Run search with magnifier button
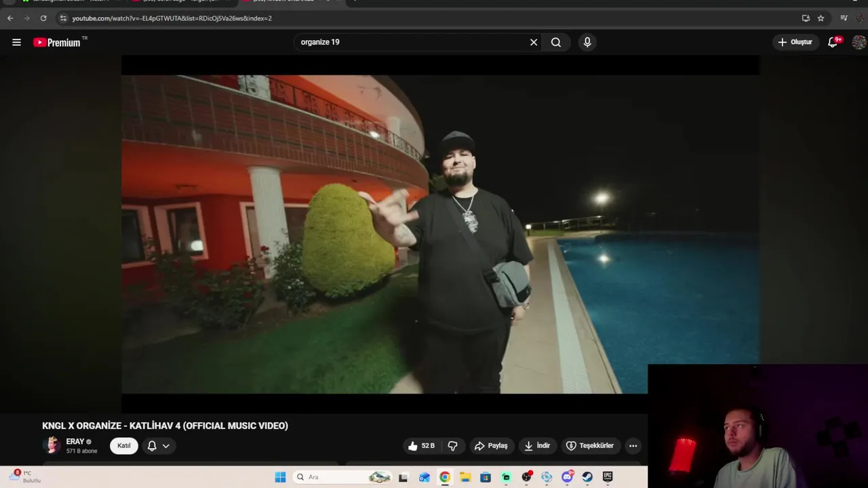The image size is (868, 488). [x=556, y=42]
